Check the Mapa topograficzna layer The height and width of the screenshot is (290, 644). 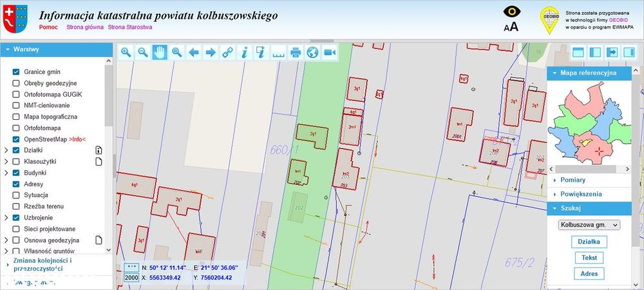(x=16, y=117)
